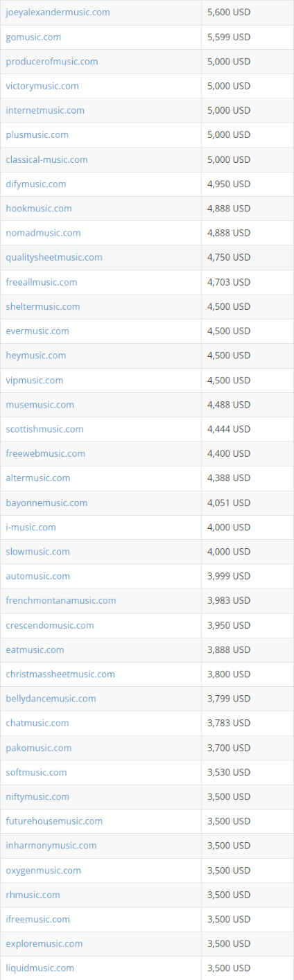Open the softmusic.com link
Screen dimensions: 294x980
pyautogui.click(x=36, y=772)
